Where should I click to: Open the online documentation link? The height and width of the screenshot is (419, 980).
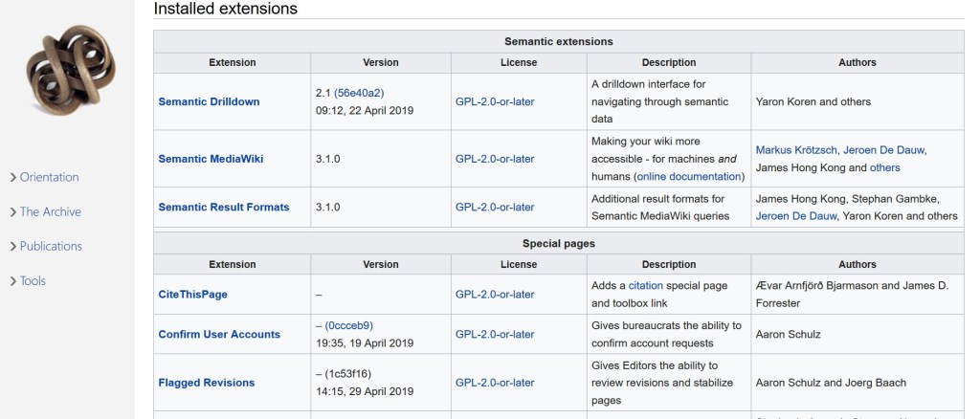(688, 177)
